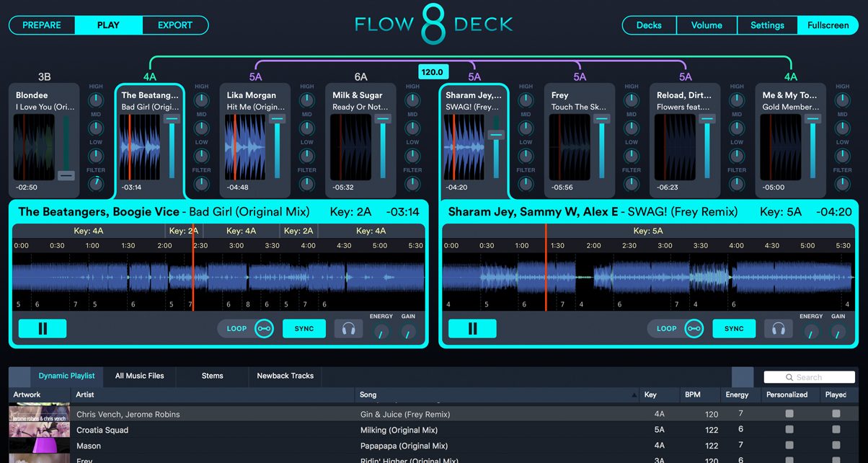
Task: Pause playback on the Beatangers deck
Action: (42, 328)
